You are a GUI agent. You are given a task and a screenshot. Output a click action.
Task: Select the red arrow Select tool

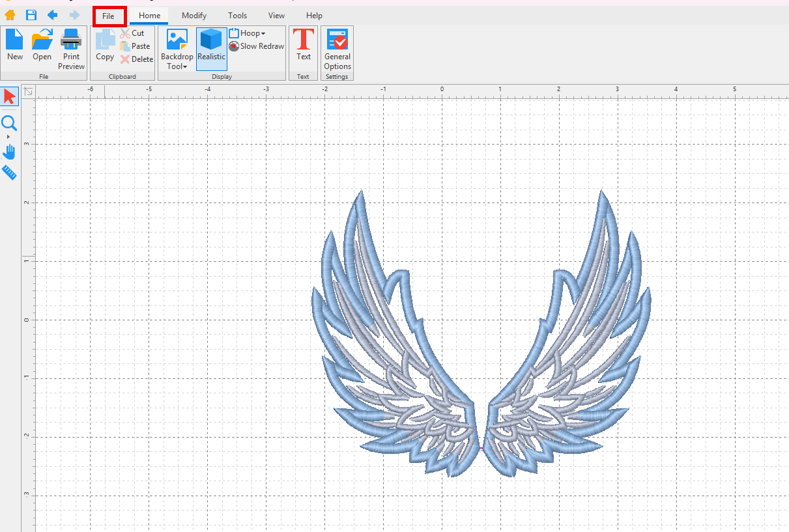[9, 96]
